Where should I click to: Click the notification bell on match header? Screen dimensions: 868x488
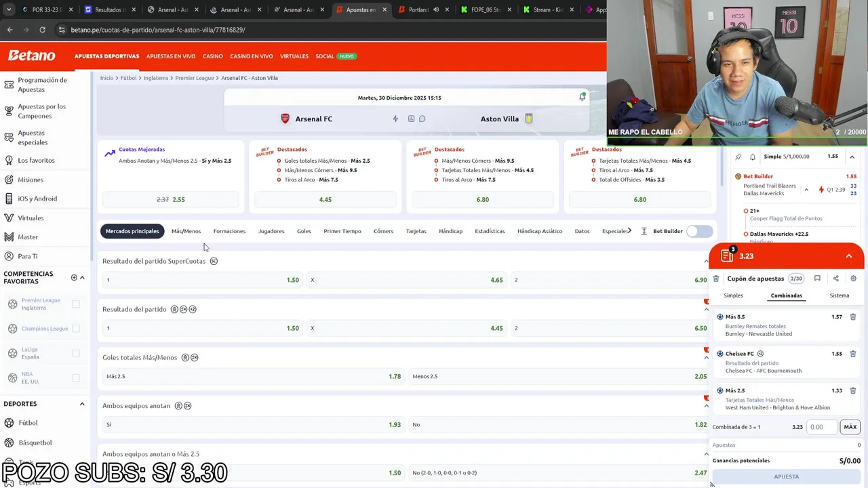point(582,97)
